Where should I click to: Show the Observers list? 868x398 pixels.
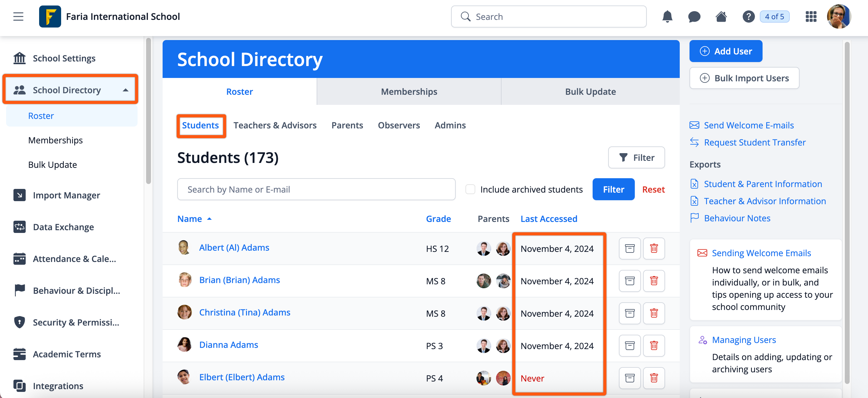tap(399, 125)
